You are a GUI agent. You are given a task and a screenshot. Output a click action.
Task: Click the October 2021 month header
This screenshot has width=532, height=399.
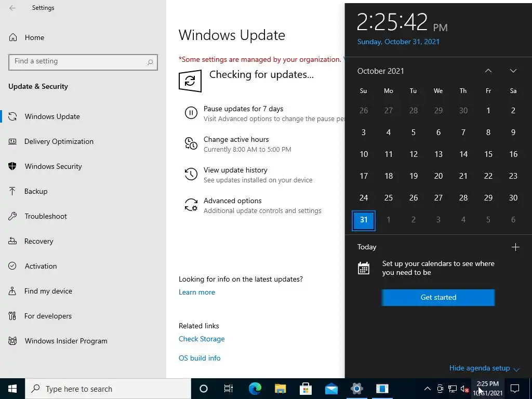pos(381,71)
